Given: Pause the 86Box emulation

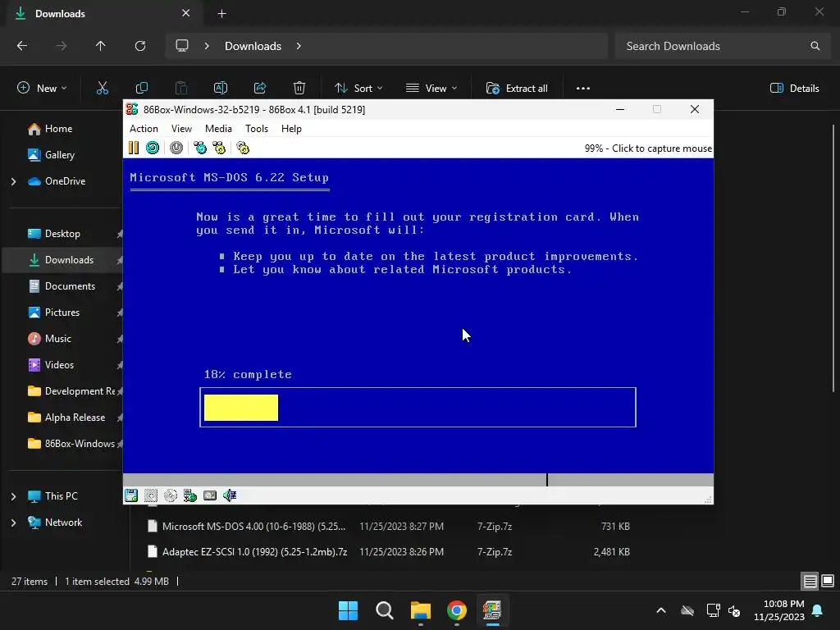Looking at the screenshot, I should click(x=134, y=148).
